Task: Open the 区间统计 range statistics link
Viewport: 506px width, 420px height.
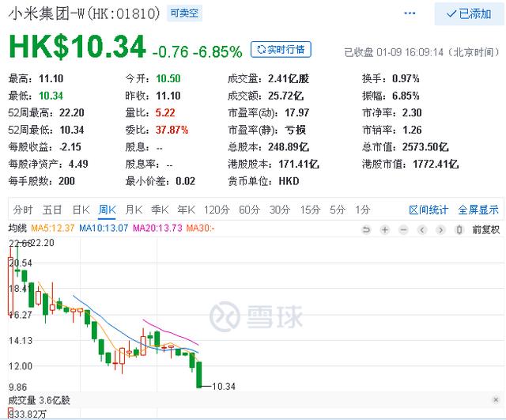Action: [429, 210]
